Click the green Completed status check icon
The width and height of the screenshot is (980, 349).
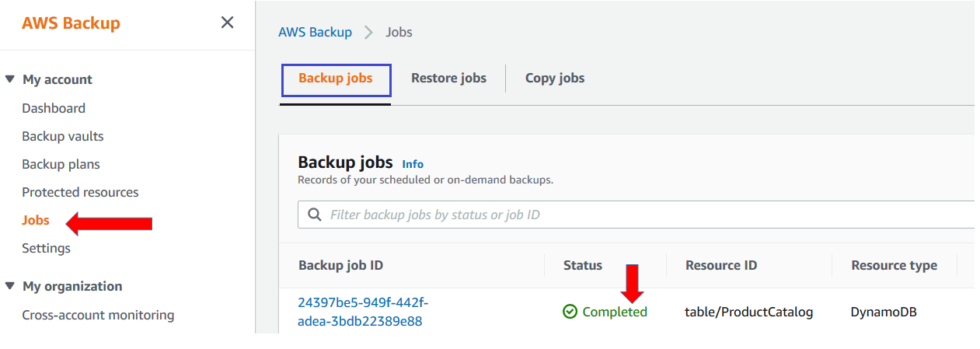pos(570,312)
